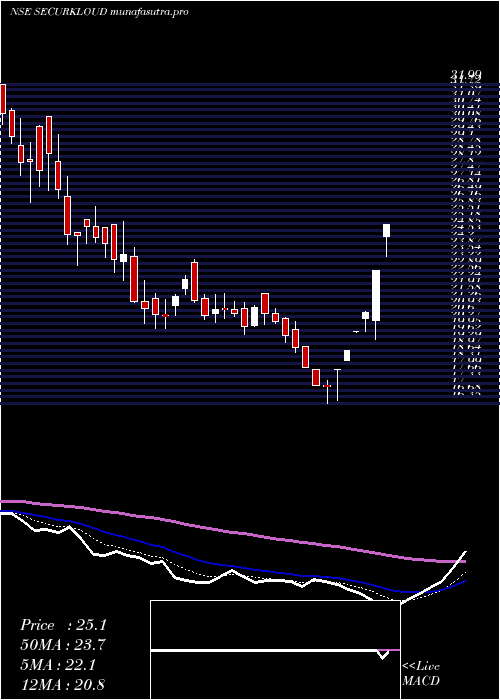
Task: Select the Price : 25.1 readout
Action: click(x=63, y=625)
